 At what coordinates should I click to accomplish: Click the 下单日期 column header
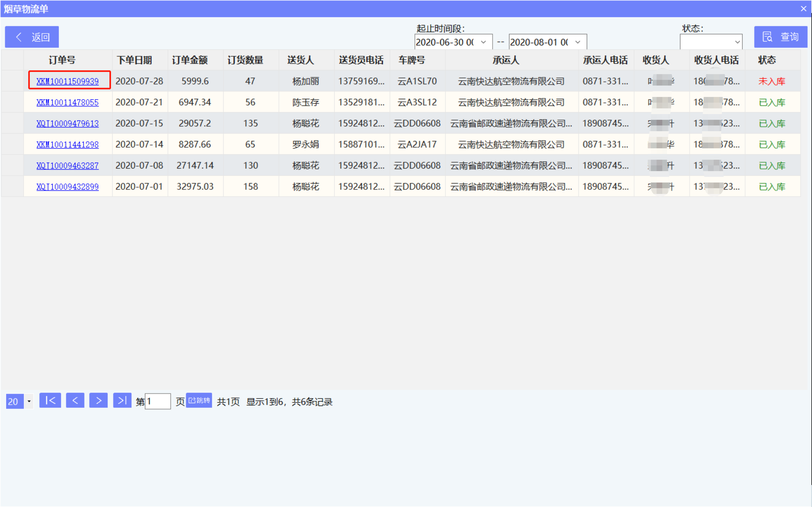tap(134, 60)
